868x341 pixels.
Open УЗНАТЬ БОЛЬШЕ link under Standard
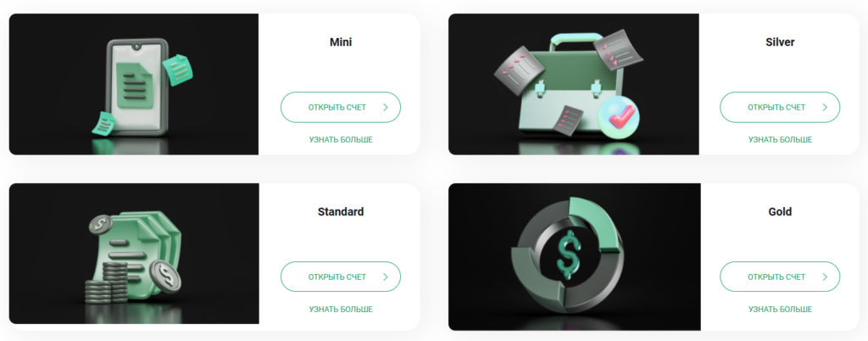pos(341,310)
